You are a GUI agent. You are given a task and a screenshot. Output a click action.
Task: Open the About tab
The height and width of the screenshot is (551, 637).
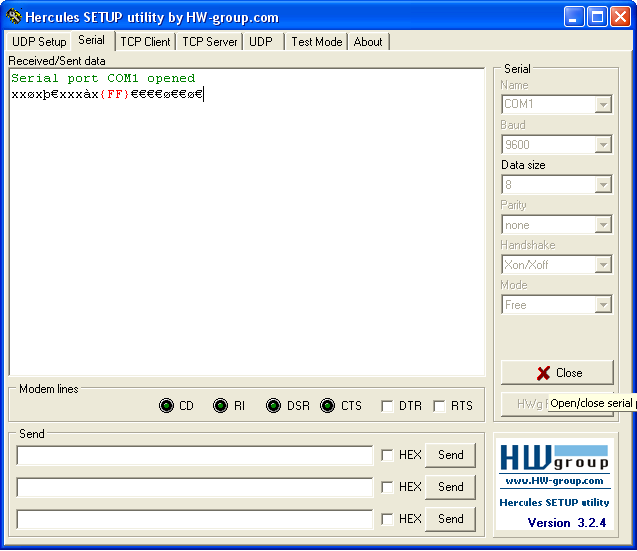tap(368, 42)
